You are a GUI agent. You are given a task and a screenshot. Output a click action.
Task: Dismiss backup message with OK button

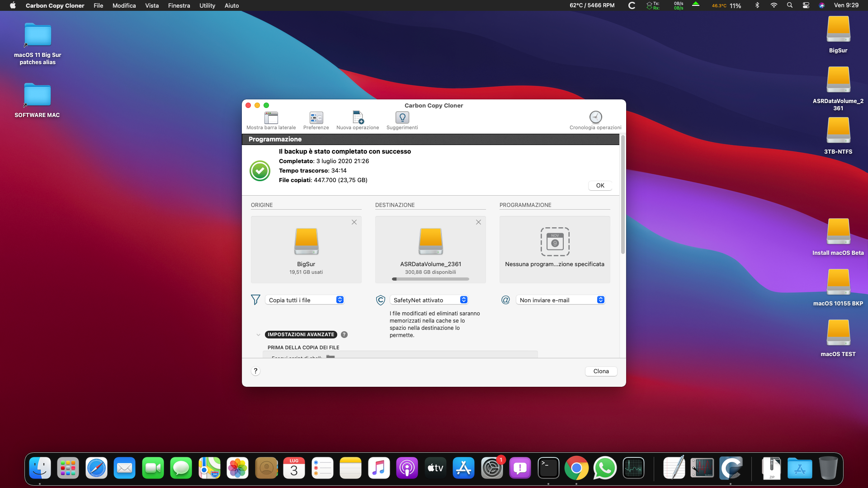(600, 186)
